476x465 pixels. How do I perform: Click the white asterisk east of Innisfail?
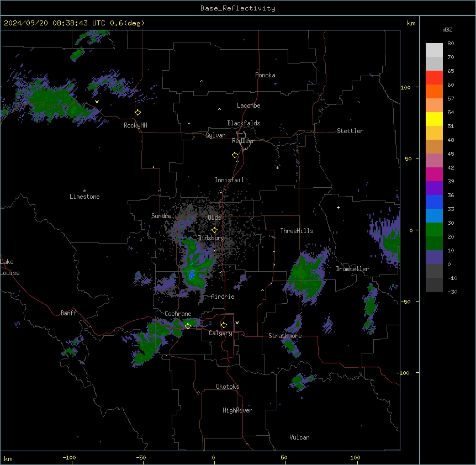pos(277,167)
